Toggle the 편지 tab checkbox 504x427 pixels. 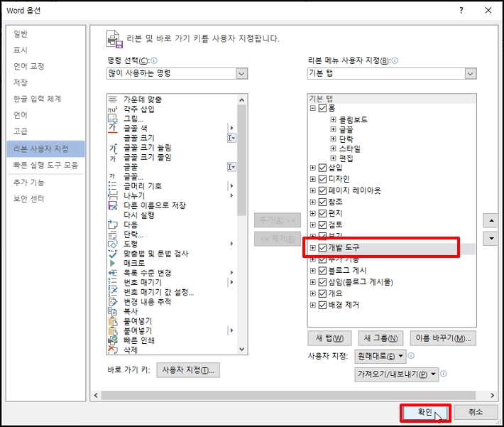point(322,213)
